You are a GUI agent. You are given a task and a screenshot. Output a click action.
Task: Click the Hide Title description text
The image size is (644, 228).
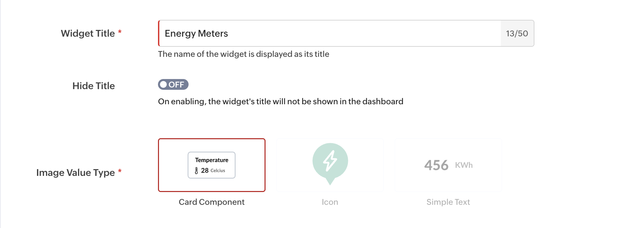(x=281, y=102)
